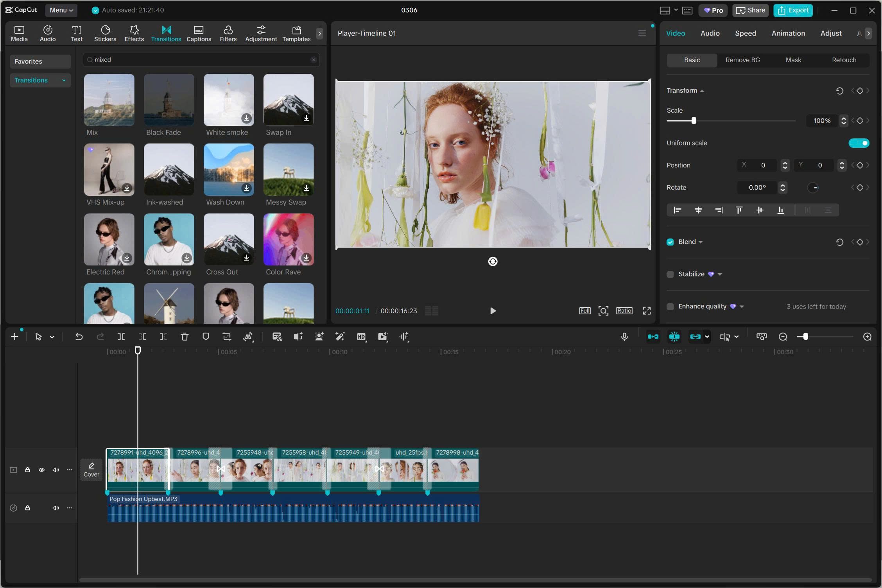
Task: Click the undo arrow in timeline toolbar
Action: click(x=79, y=337)
